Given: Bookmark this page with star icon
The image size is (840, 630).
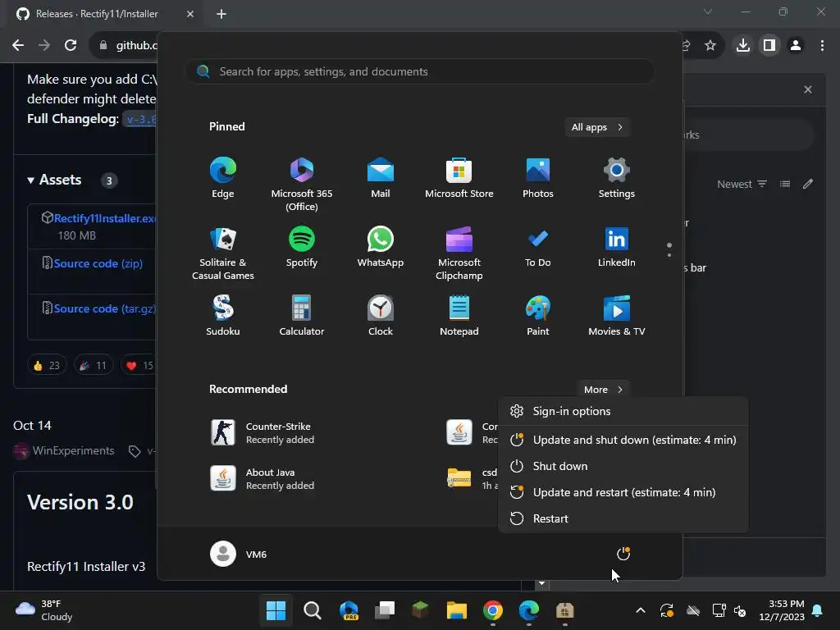Looking at the screenshot, I should (710, 46).
